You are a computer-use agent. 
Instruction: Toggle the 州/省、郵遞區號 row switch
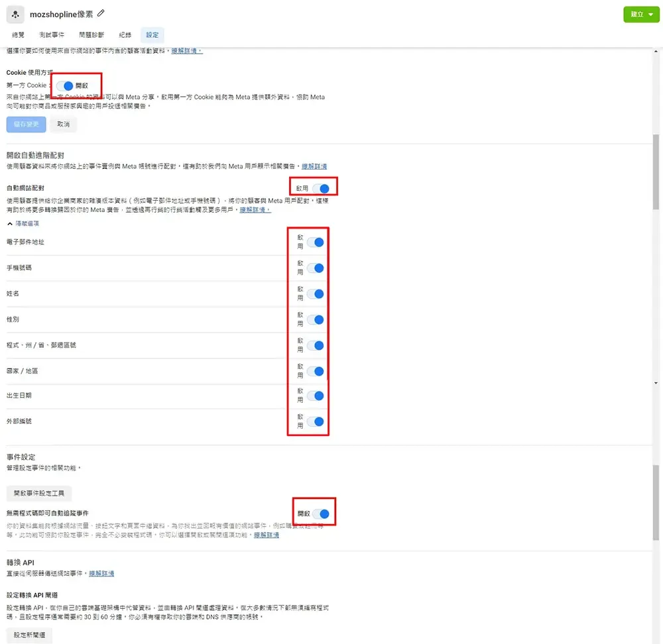(x=316, y=345)
